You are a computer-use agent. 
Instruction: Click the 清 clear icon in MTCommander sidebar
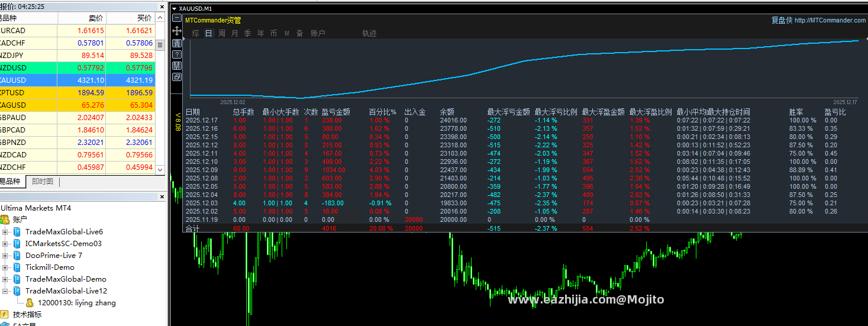[x=177, y=43]
